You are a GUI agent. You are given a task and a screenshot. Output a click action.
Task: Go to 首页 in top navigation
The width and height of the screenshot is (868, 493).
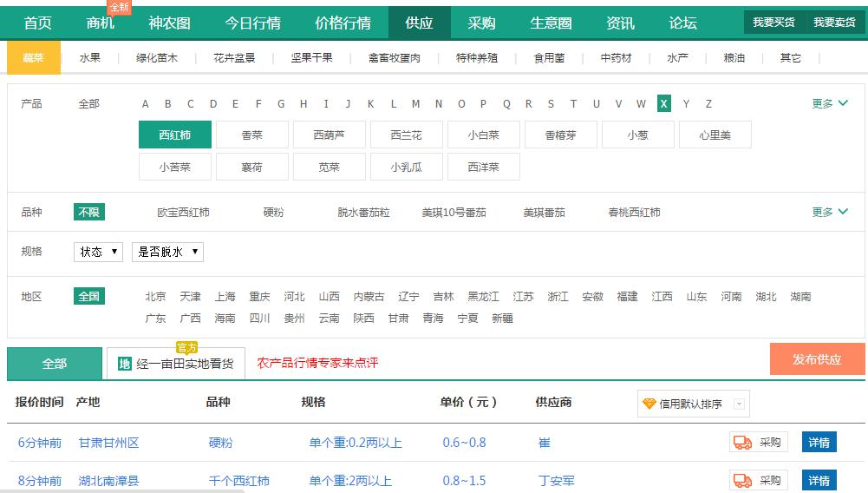[x=37, y=23]
